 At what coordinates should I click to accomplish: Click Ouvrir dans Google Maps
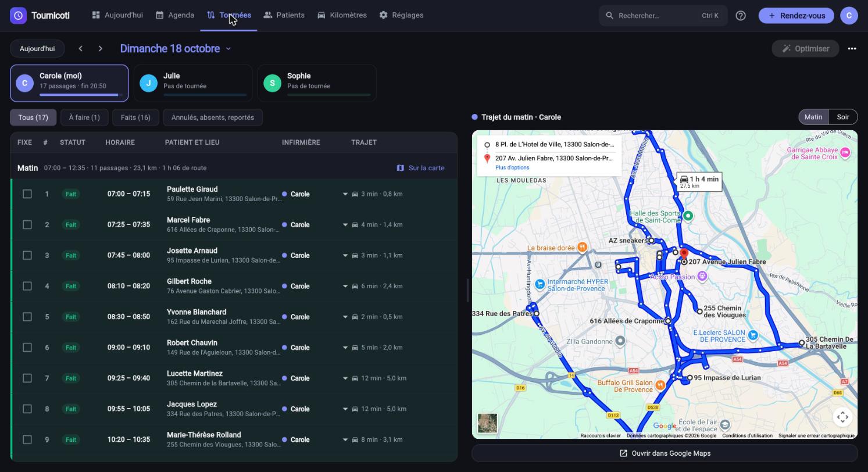665,453
